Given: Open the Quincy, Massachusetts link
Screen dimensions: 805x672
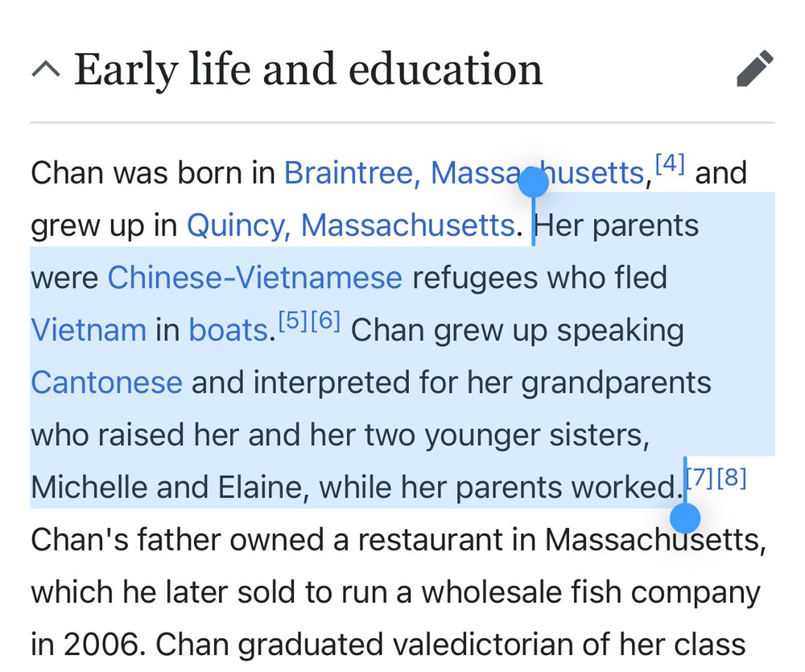Looking at the screenshot, I should pyautogui.click(x=351, y=225).
